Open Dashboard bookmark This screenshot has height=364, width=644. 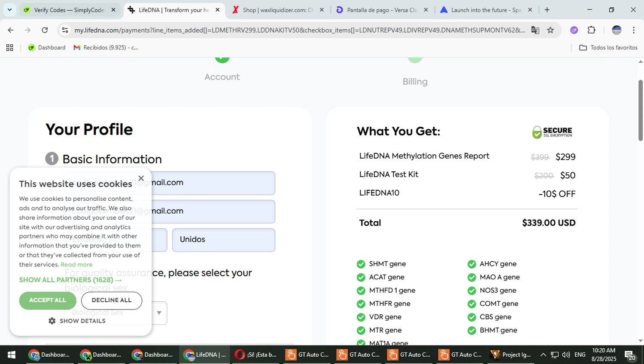click(x=47, y=48)
